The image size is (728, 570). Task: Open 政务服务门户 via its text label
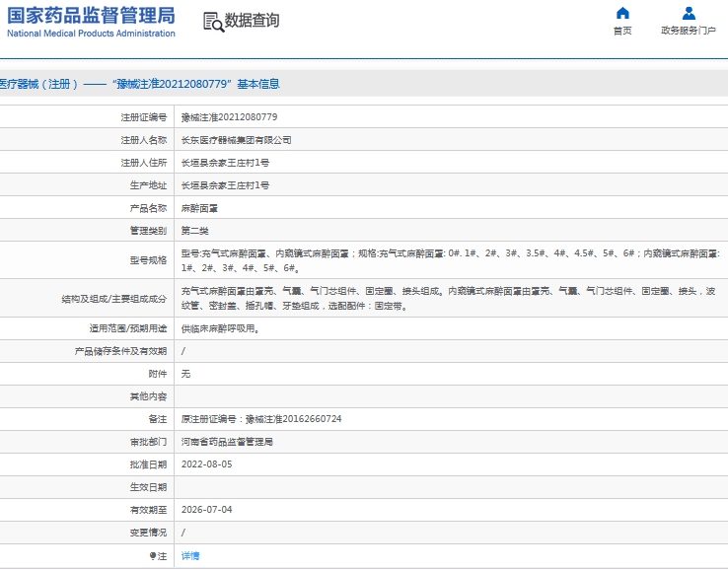[x=689, y=31]
